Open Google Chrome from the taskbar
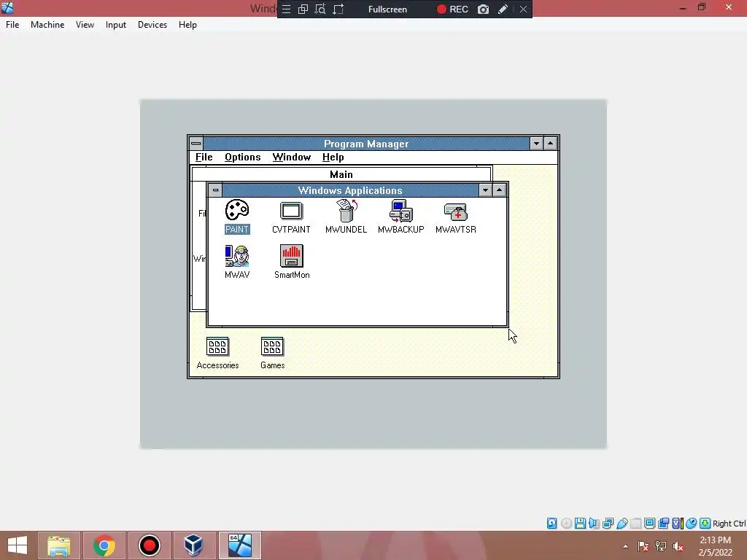Viewport: 747px width, 560px height. coord(104,545)
